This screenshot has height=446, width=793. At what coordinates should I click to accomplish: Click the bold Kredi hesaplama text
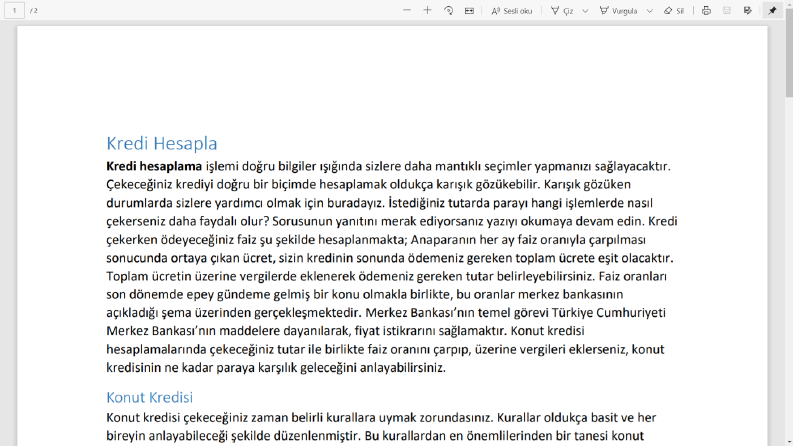pyautogui.click(x=154, y=166)
